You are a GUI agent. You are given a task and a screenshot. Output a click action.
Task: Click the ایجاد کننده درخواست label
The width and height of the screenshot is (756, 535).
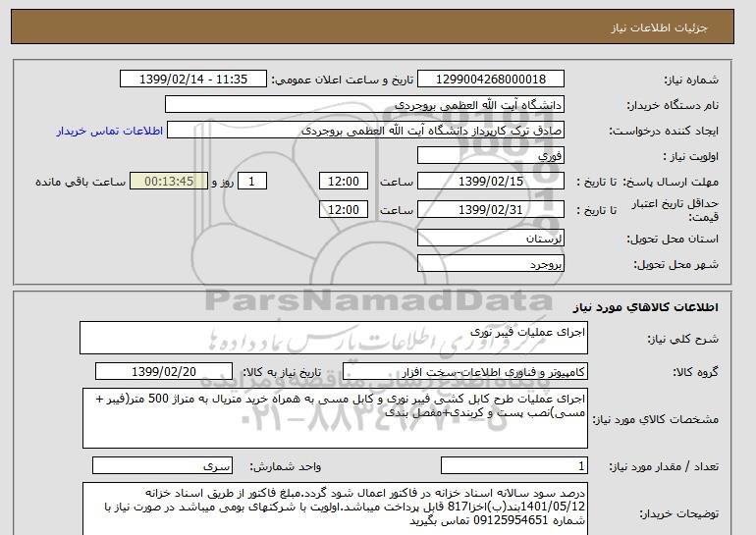664,132
